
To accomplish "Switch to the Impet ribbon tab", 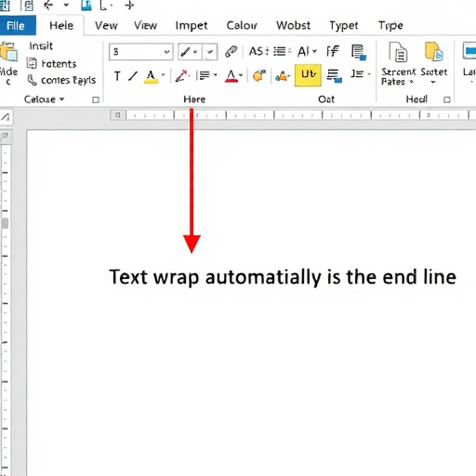I will tap(192, 25).
